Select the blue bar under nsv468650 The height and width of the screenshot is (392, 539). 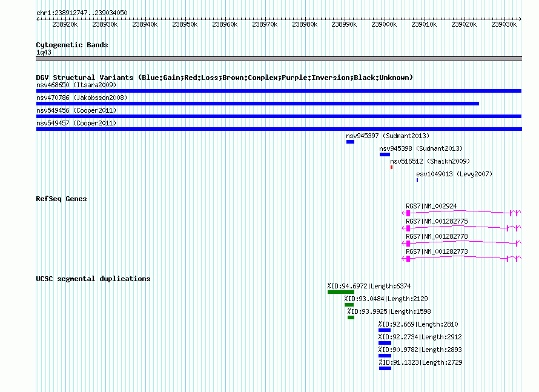[x=279, y=91]
